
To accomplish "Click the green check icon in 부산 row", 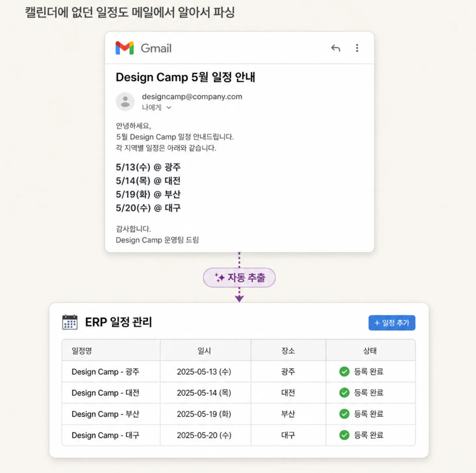I will [x=344, y=414].
